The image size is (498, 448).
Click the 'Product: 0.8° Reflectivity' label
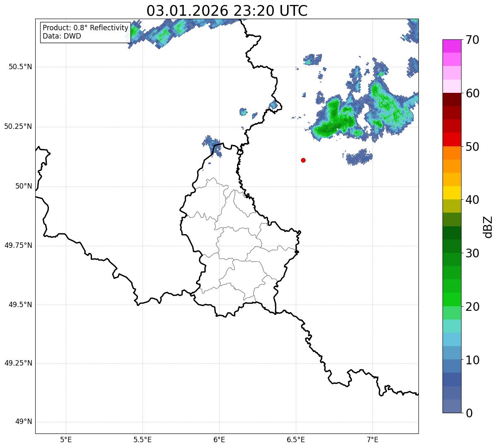pos(86,28)
